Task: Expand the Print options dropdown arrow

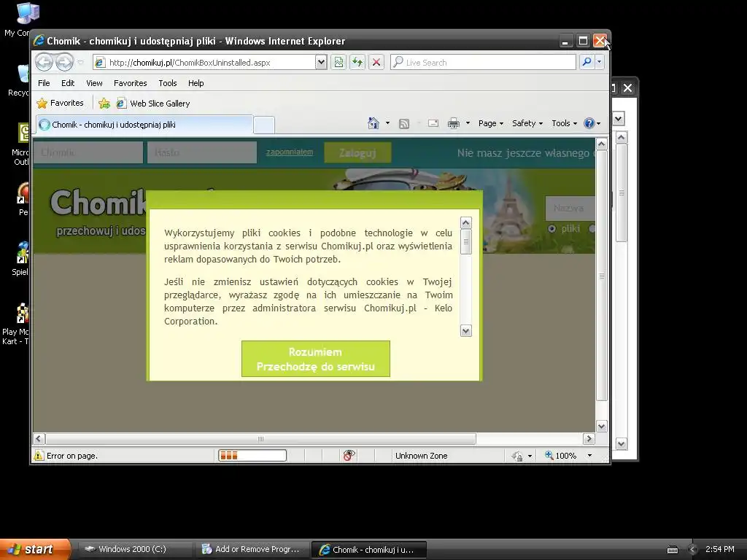Action: [468, 123]
